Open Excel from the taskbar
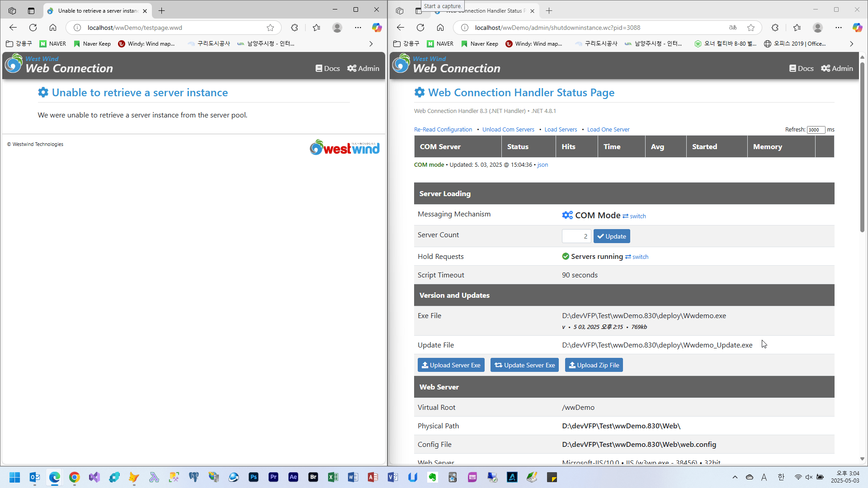Viewport: 868px width, 488px height. click(x=333, y=477)
